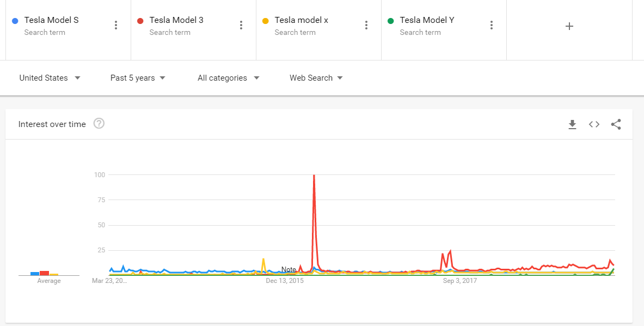Open three-dot menu for Tesla Model Y
This screenshot has height=326, width=644.
point(492,26)
